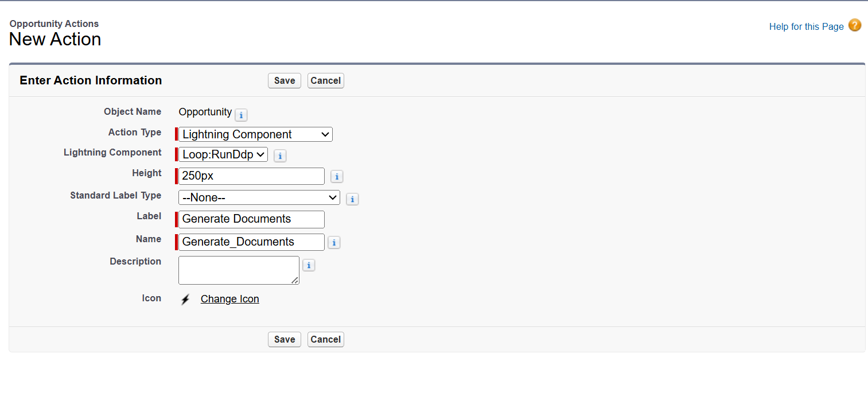Click info icon next to Name field
Viewport: 868px width, 400px height.
tap(334, 243)
